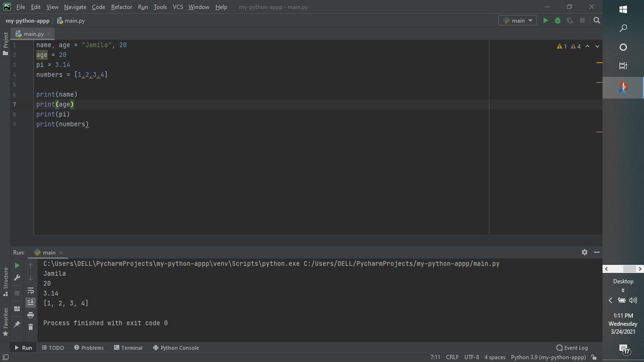Open the Window menu
Image resolution: width=644 pixels, height=362 pixels.
(199, 7)
